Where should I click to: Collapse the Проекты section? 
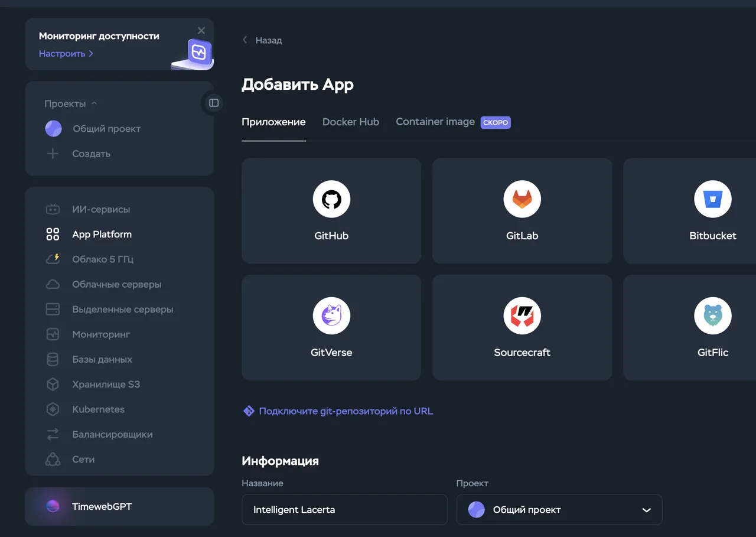point(71,103)
